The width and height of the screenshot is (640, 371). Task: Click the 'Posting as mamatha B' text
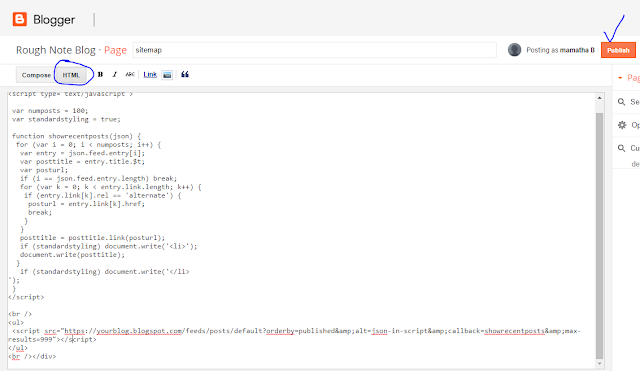tap(560, 50)
